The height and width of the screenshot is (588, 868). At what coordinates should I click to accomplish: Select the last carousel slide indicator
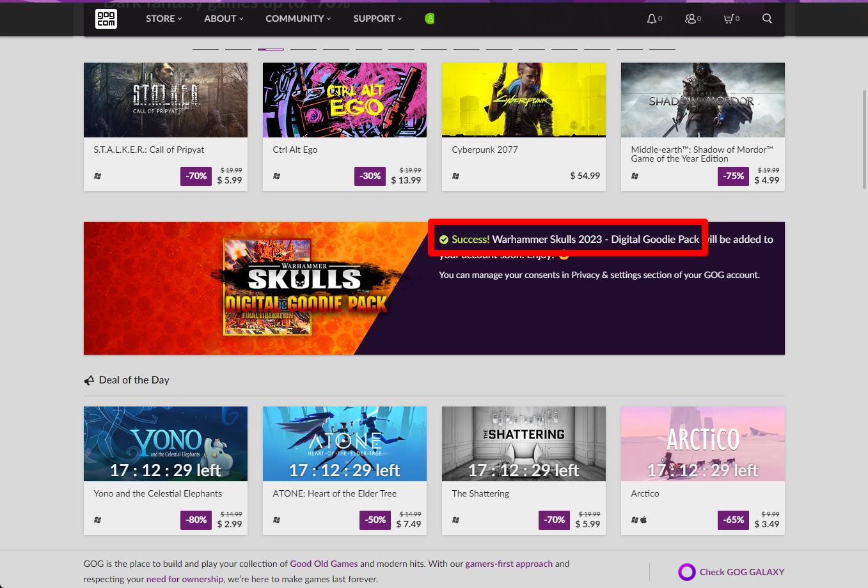coord(663,49)
